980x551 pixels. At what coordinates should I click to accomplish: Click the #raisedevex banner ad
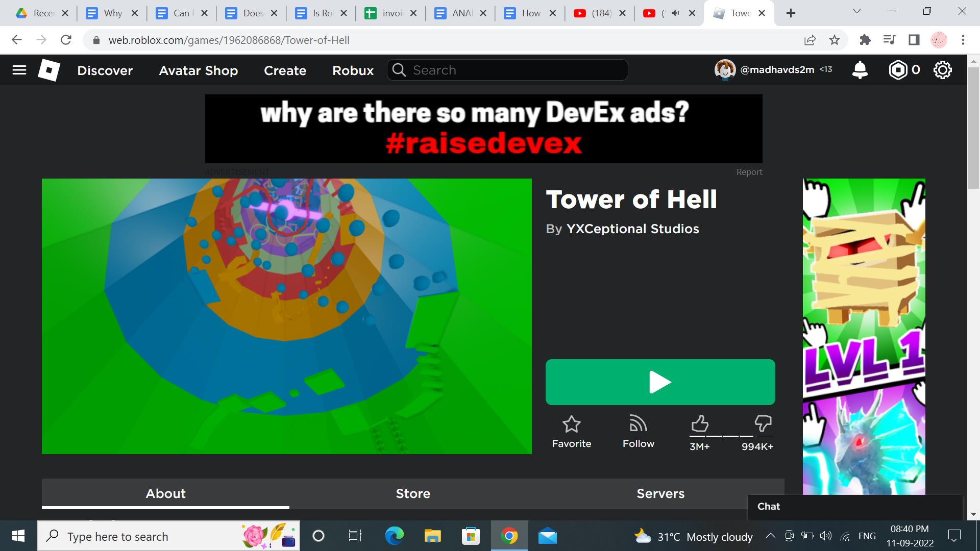coord(483,129)
